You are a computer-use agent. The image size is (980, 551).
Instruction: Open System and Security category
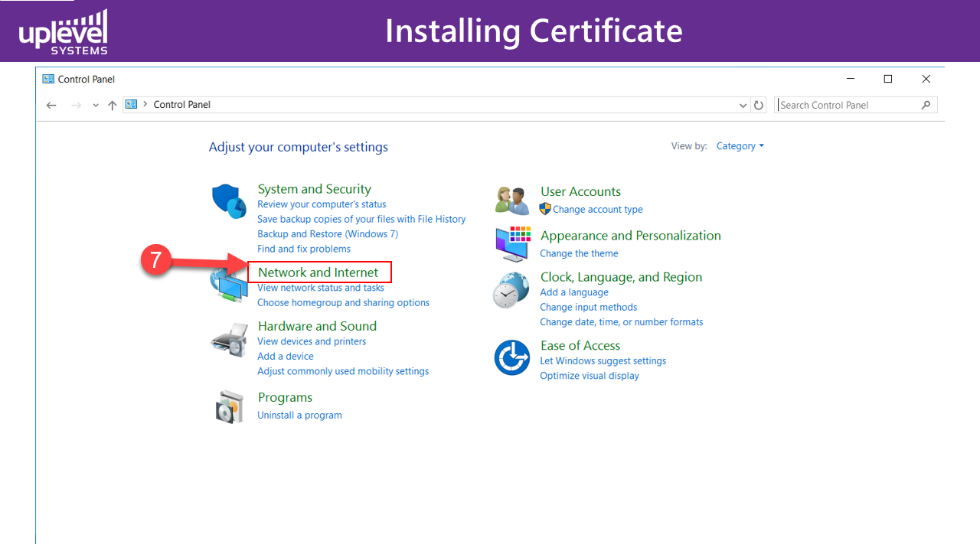(314, 189)
